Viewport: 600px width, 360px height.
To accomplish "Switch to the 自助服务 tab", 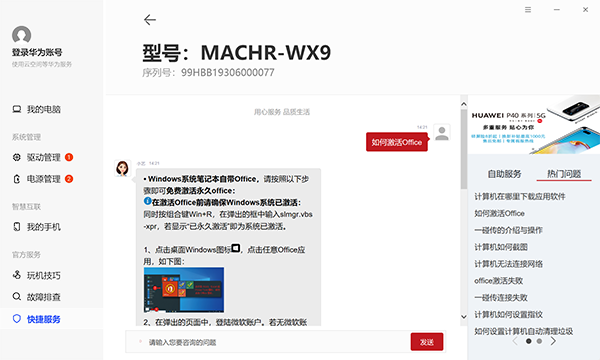I will [x=504, y=174].
